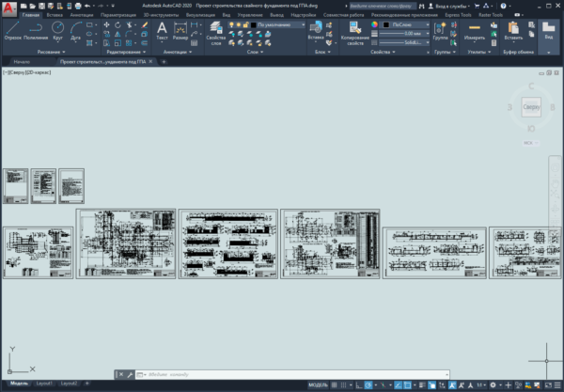This screenshot has width=564, height=392.
Task: Switch to the Layout1 tab
Action: (44, 384)
